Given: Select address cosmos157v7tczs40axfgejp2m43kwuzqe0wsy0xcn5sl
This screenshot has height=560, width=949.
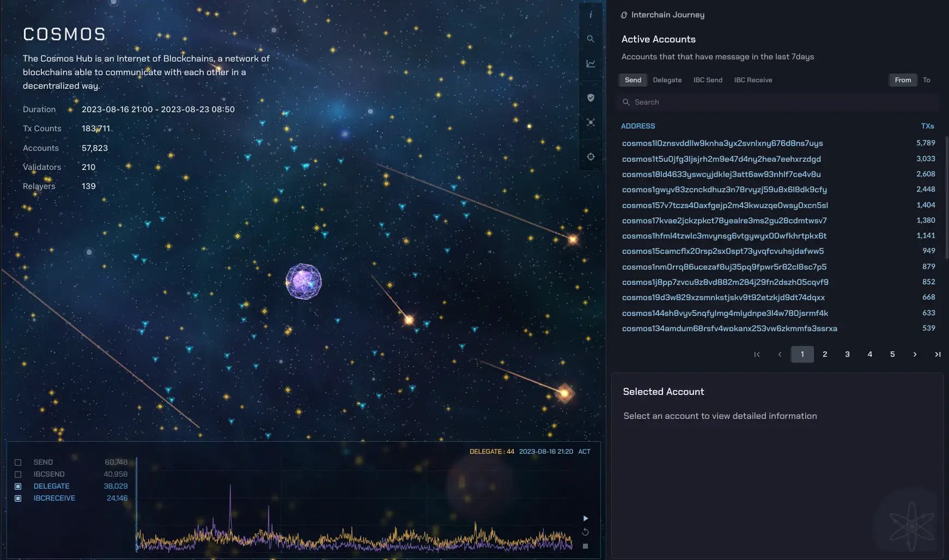Looking at the screenshot, I should (x=725, y=205).
